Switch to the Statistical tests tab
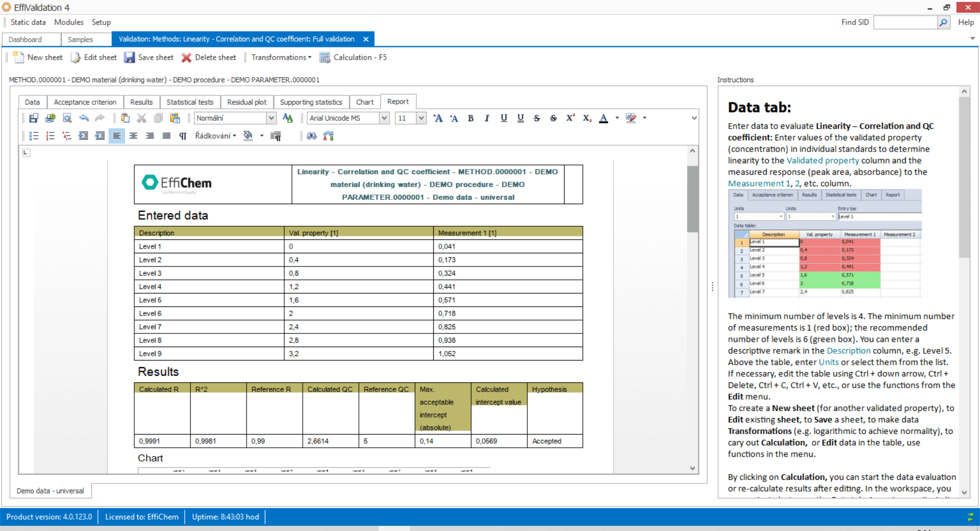The width and height of the screenshot is (980, 531). click(190, 102)
